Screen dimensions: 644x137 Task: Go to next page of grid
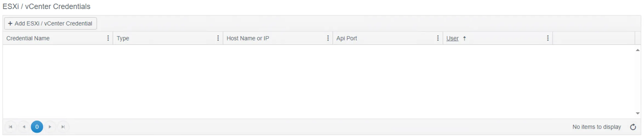[50, 127]
